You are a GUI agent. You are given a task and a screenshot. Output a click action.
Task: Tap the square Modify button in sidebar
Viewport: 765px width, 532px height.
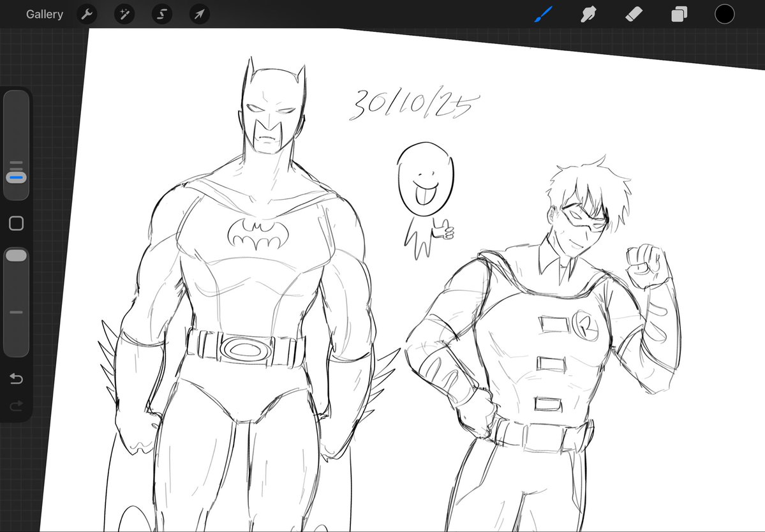click(16, 223)
